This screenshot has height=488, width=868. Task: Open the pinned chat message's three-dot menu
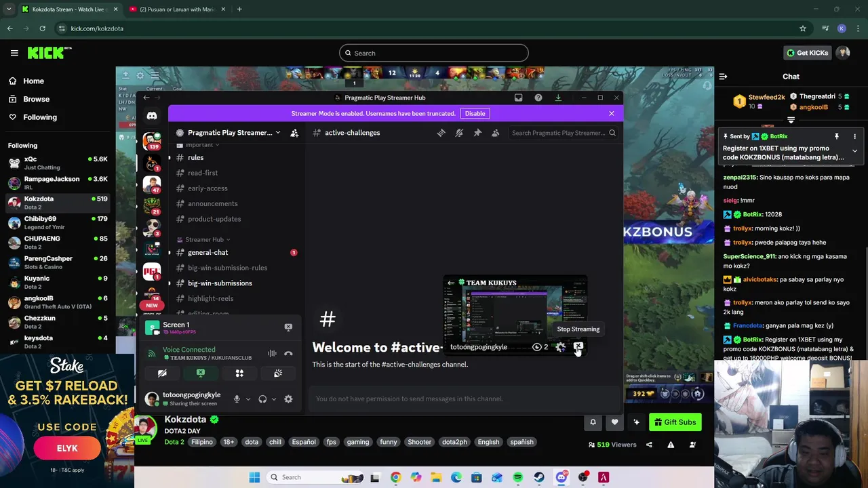coord(855,137)
